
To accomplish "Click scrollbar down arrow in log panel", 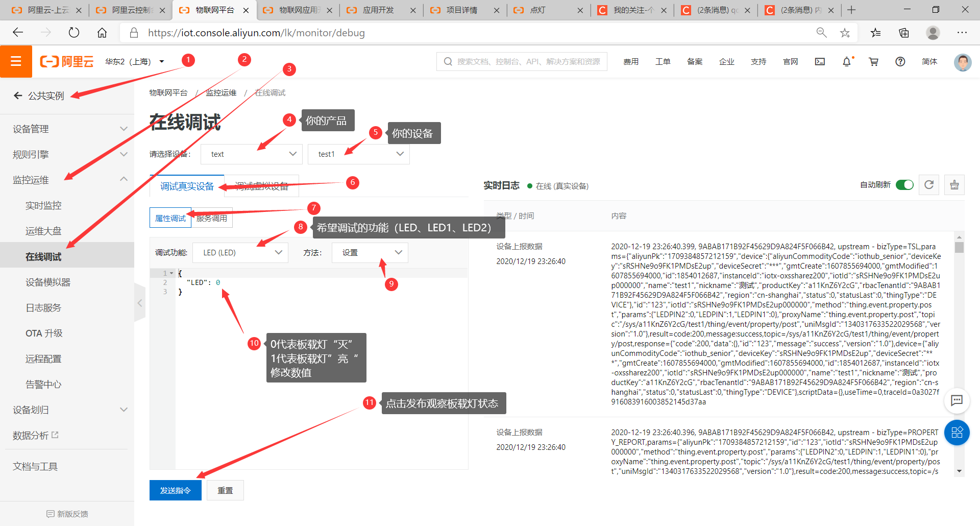I will (x=959, y=471).
